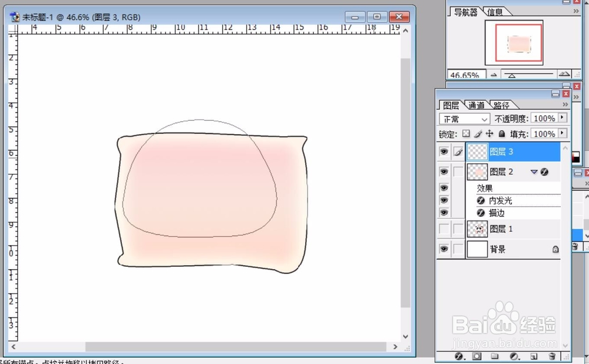589x364 pixels.
Task: Open the 填充 fill slider arrow
Action: click(x=562, y=133)
